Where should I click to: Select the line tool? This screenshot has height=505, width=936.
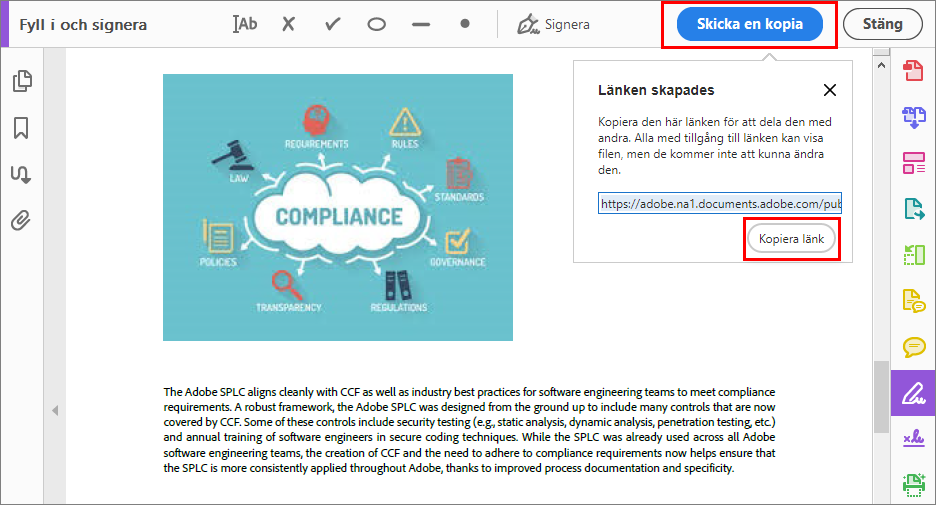(x=421, y=24)
